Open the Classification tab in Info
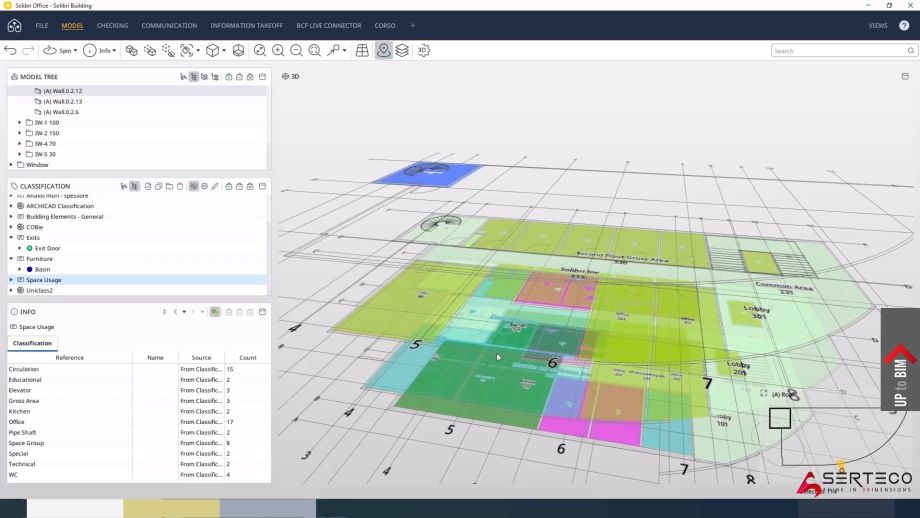 click(32, 343)
